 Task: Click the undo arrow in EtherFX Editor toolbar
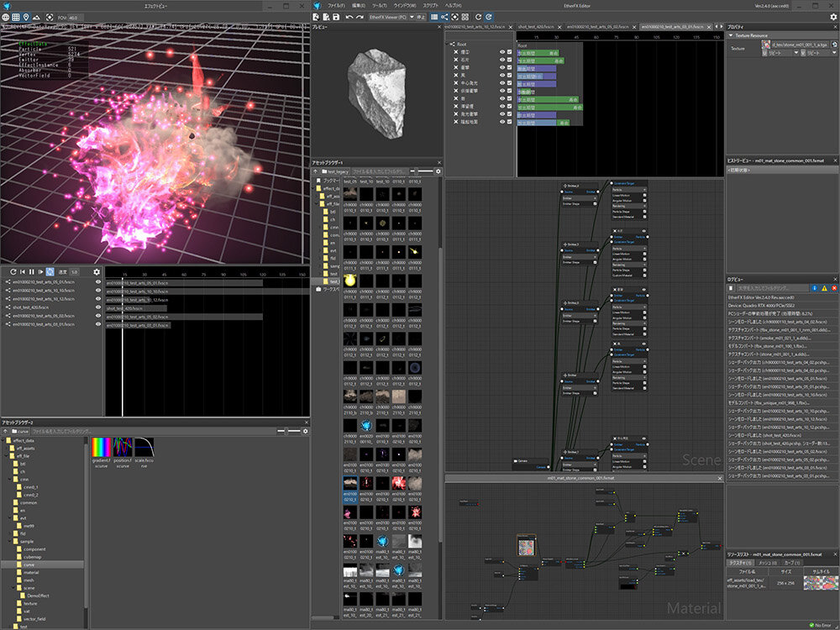pyautogui.click(x=349, y=17)
